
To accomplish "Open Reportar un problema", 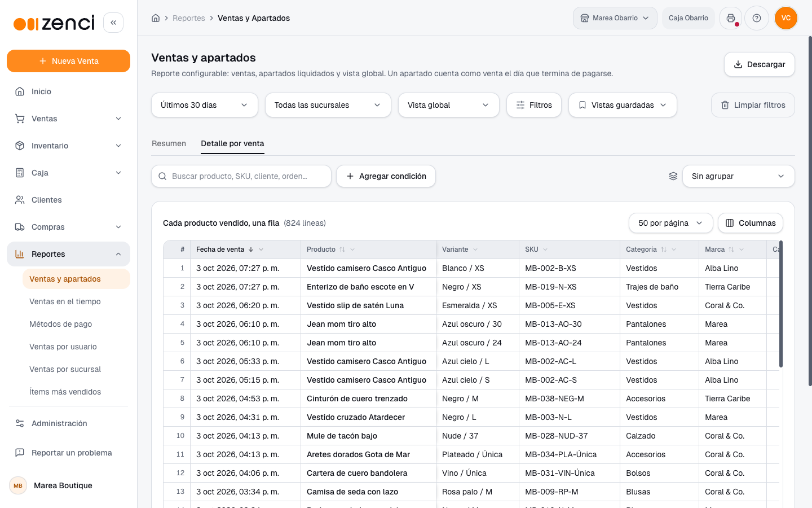I will (x=68, y=453).
